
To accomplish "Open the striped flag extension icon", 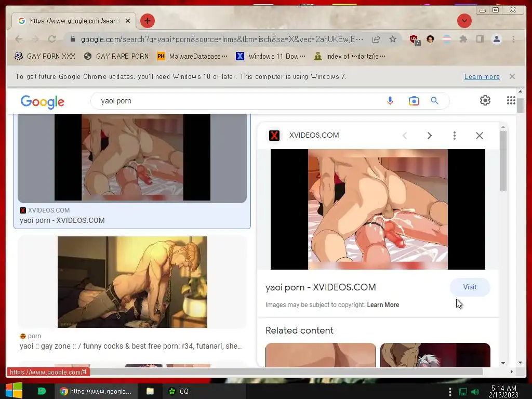I will 447,39.
